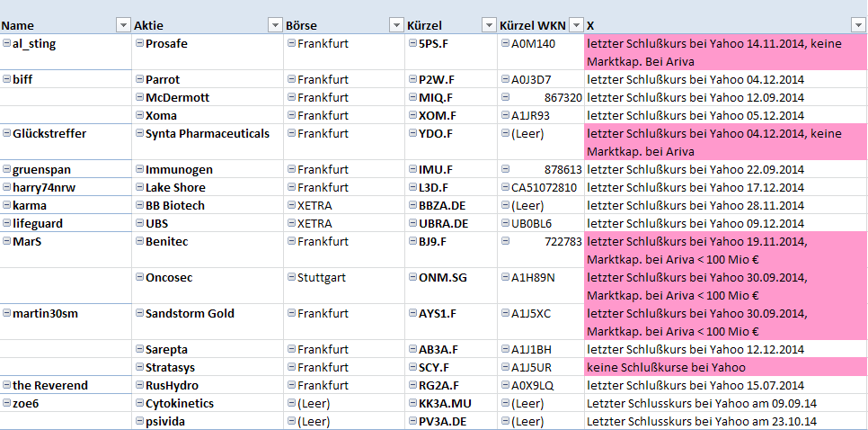Collapse the Stuttgart Börse entry
868x430 pixels.
291,277
